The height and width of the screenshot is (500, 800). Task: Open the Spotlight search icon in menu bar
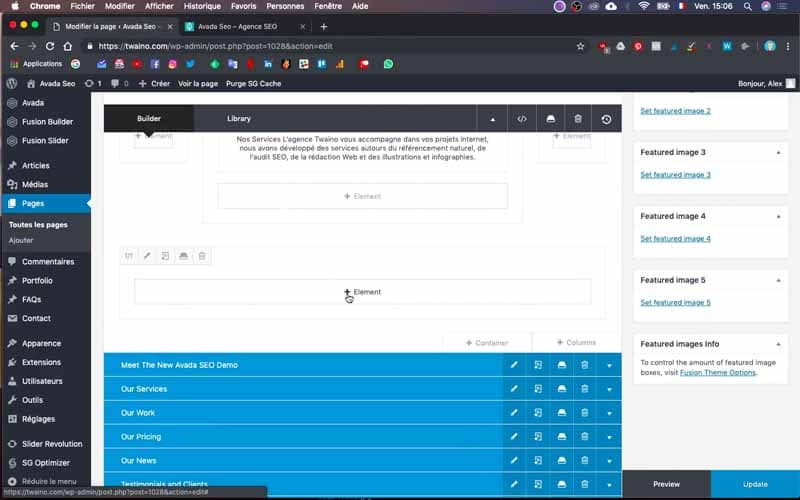point(747,6)
